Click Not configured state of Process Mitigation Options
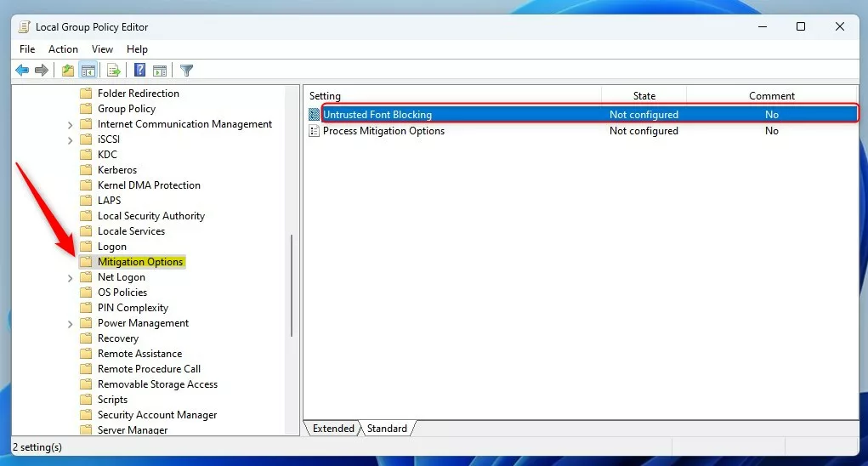This screenshot has width=868, height=466. (x=644, y=131)
